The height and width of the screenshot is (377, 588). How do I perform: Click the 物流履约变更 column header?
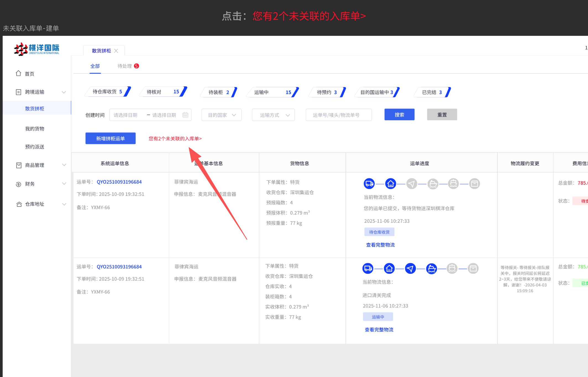click(525, 163)
